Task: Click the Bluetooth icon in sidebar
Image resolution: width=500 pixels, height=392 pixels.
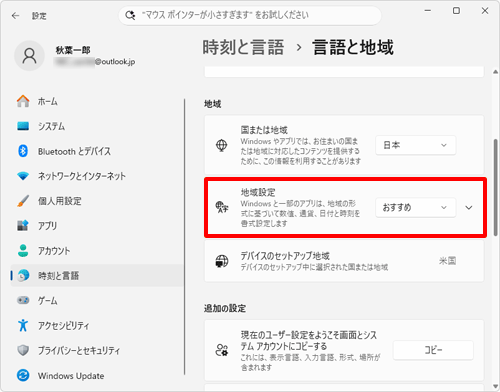Action: coord(23,151)
